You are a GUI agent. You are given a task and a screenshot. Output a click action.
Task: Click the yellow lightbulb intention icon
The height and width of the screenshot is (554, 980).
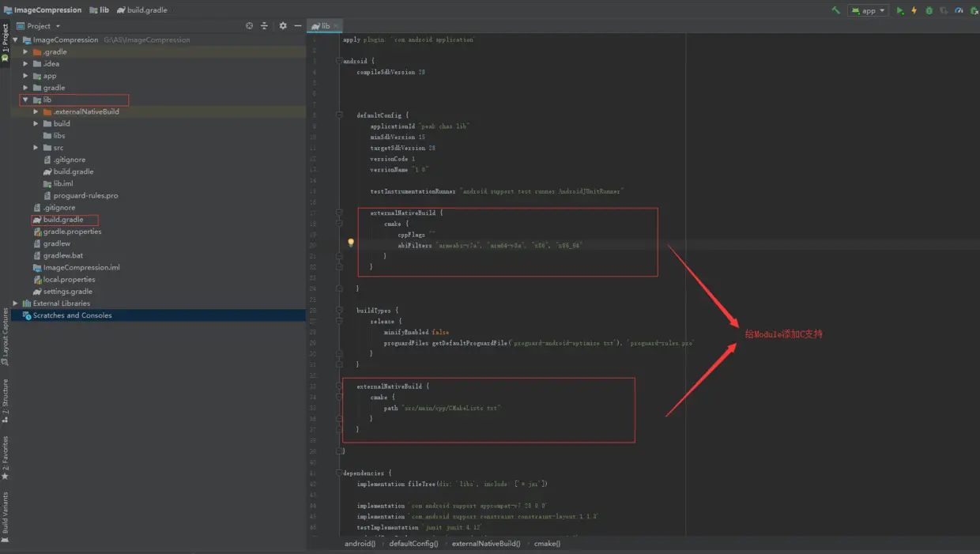[x=351, y=243]
